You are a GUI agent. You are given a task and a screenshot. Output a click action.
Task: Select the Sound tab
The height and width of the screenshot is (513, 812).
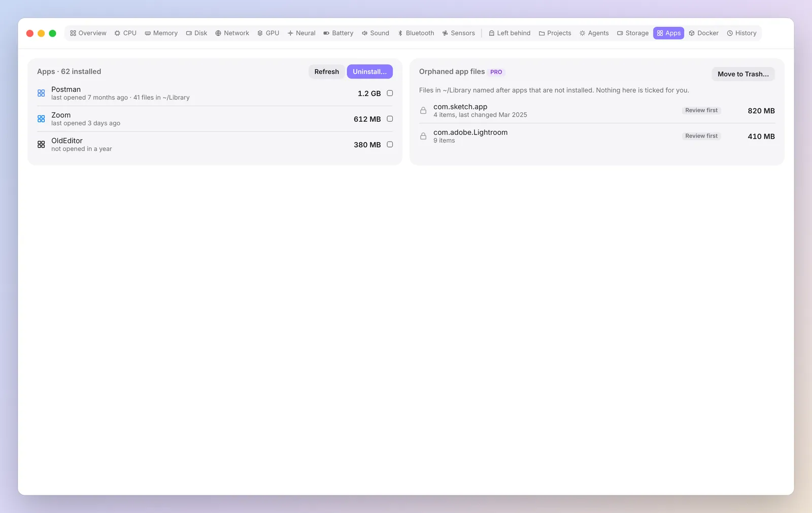(376, 33)
